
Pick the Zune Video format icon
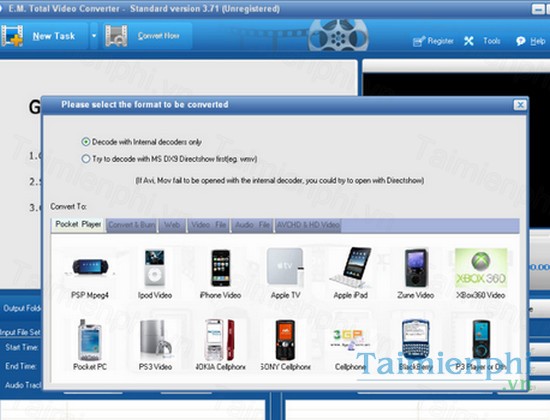(x=416, y=268)
